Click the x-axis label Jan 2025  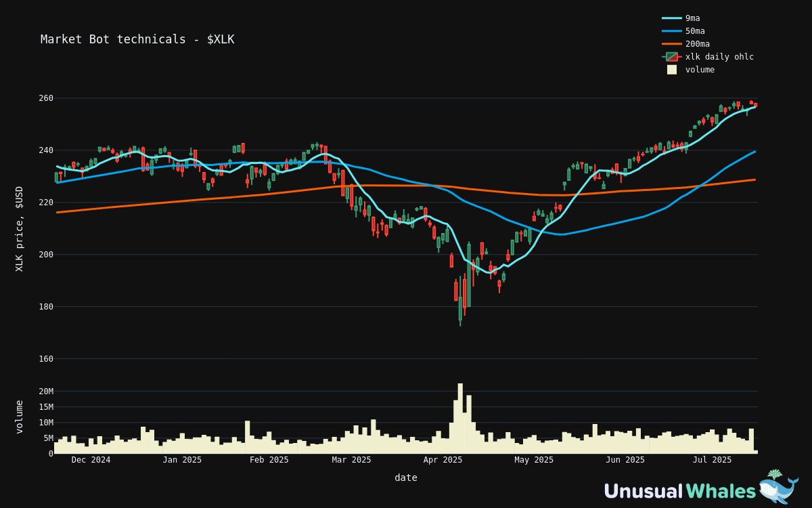pyautogui.click(x=182, y=460)
